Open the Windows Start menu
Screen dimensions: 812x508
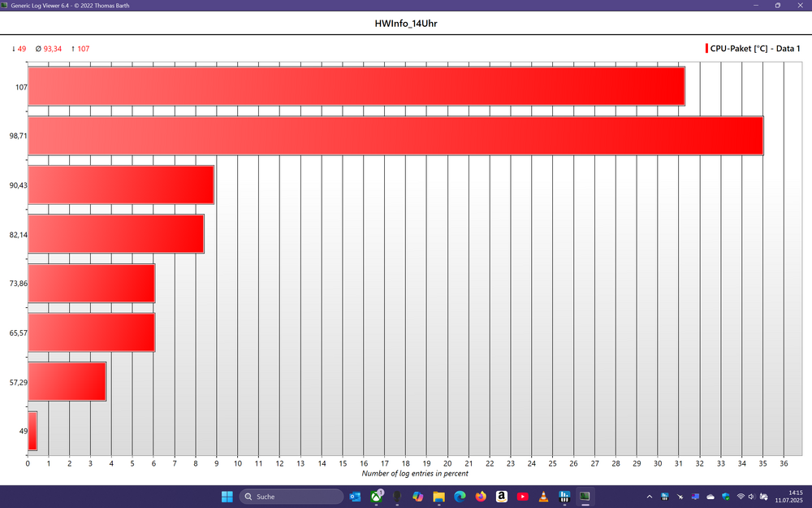click(227, 497)
